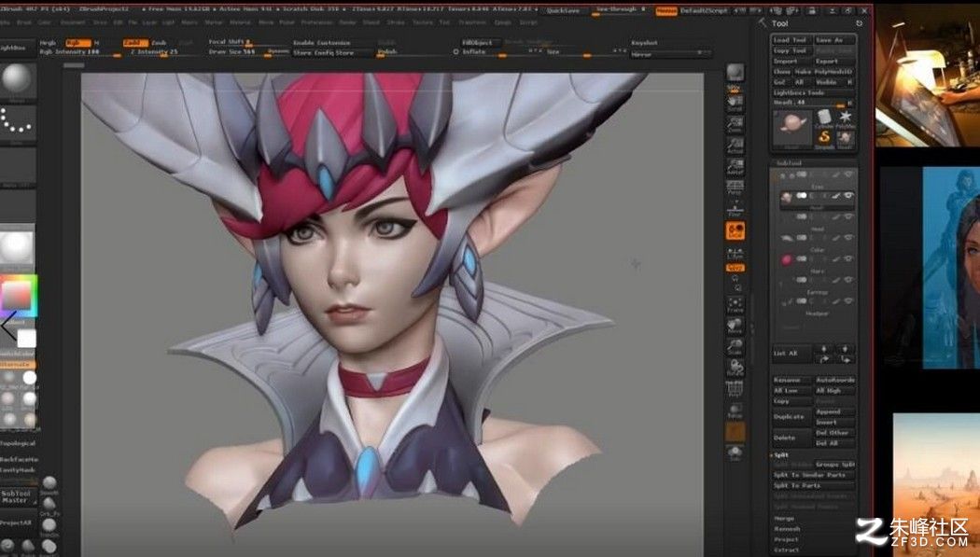Click the Tool palette title
Screen dimensions: 980x557
click(780, 23)
